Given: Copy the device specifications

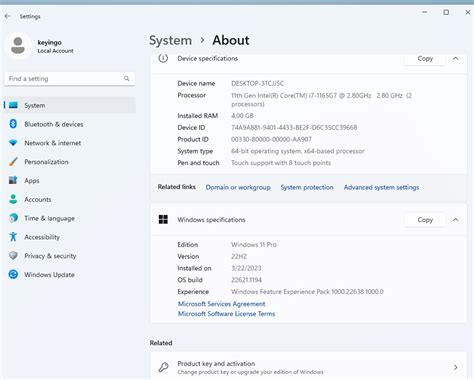Looking at the screenshot, I should pos(425,59).
